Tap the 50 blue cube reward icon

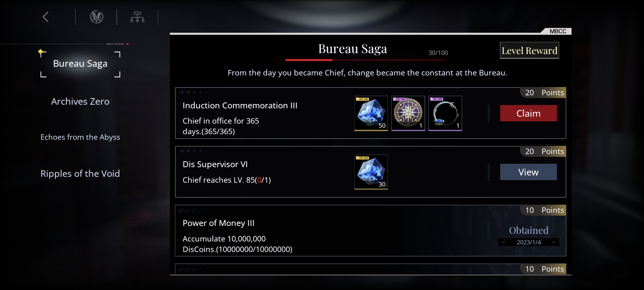coord(371,113)
